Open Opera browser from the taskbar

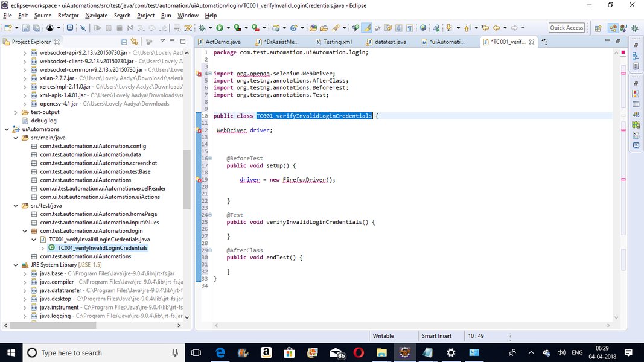click(359, 352)
